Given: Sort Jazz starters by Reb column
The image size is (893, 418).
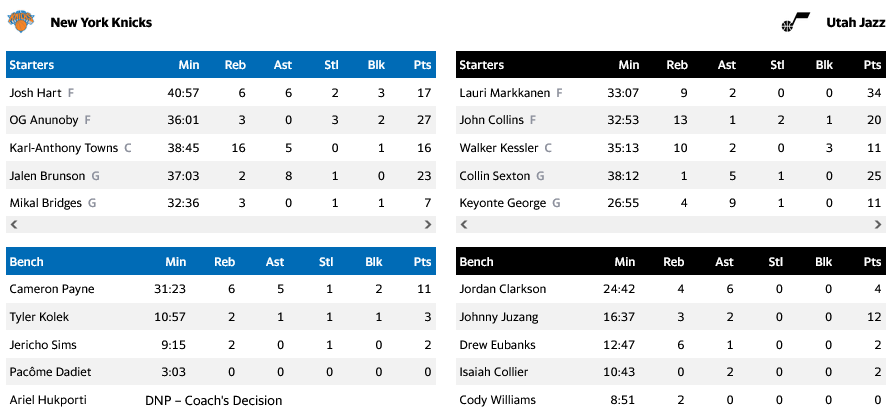Looking at the screenshot, I should (x=677, y=65).
